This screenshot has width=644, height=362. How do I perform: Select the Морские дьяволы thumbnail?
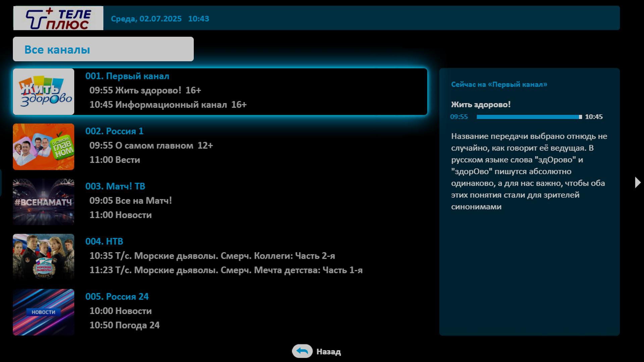coord(44,257)
